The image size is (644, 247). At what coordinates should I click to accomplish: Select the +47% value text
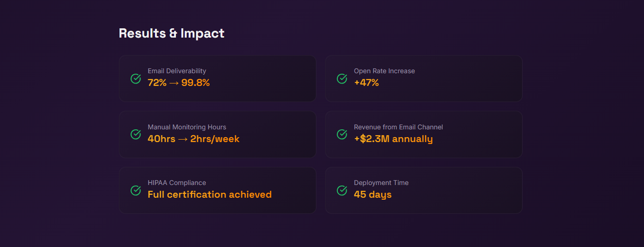(366, 83)
